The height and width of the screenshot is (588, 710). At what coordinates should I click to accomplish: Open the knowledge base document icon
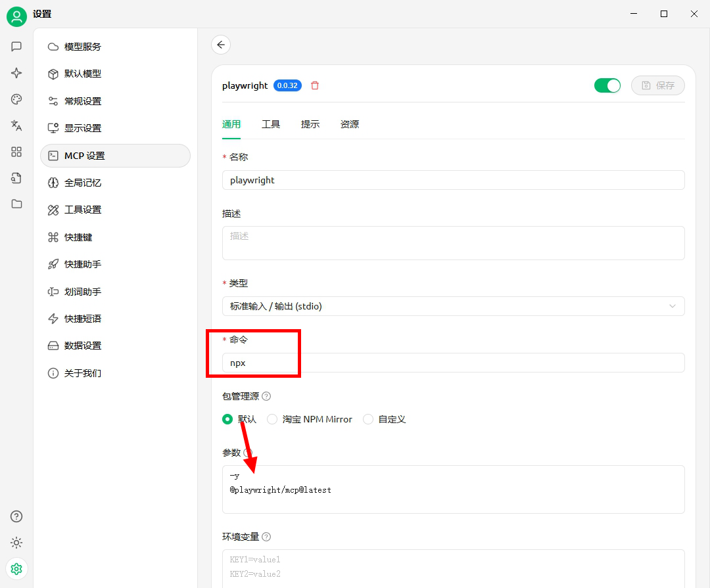(x=16, y=178)
